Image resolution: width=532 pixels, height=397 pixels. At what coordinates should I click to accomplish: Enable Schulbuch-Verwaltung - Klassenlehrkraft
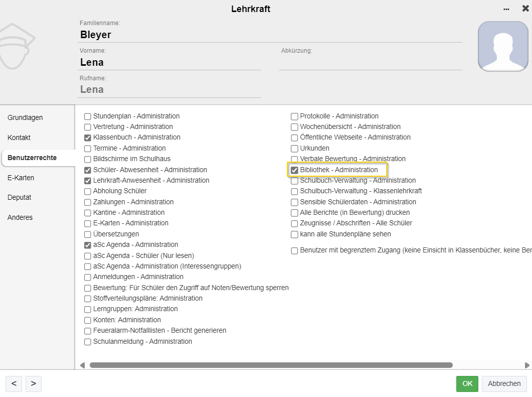tap(294, 192)
